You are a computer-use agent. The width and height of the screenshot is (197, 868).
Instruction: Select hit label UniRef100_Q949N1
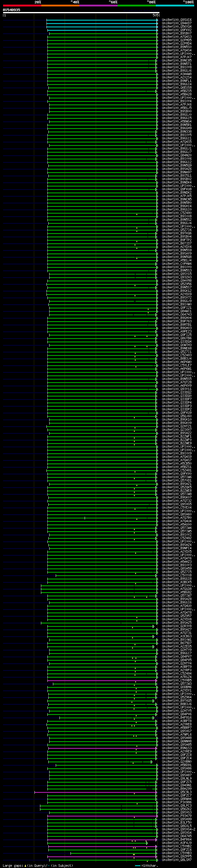click(x=176, y=785)
